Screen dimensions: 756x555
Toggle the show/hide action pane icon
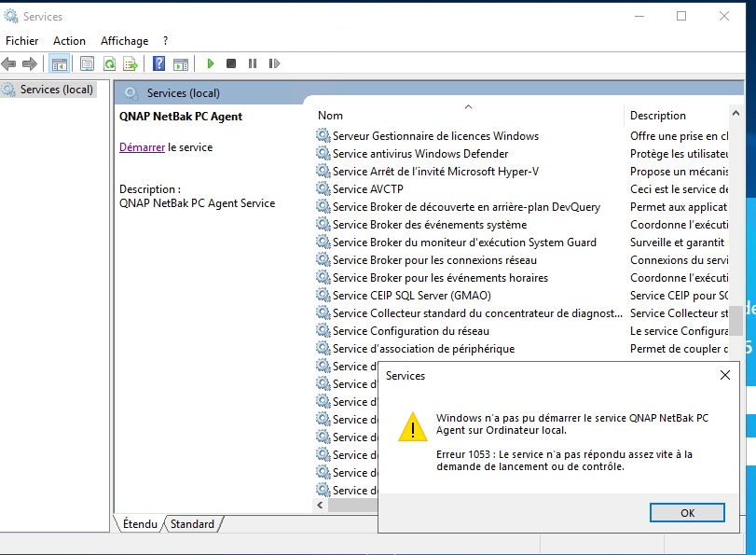pos(181,63)
